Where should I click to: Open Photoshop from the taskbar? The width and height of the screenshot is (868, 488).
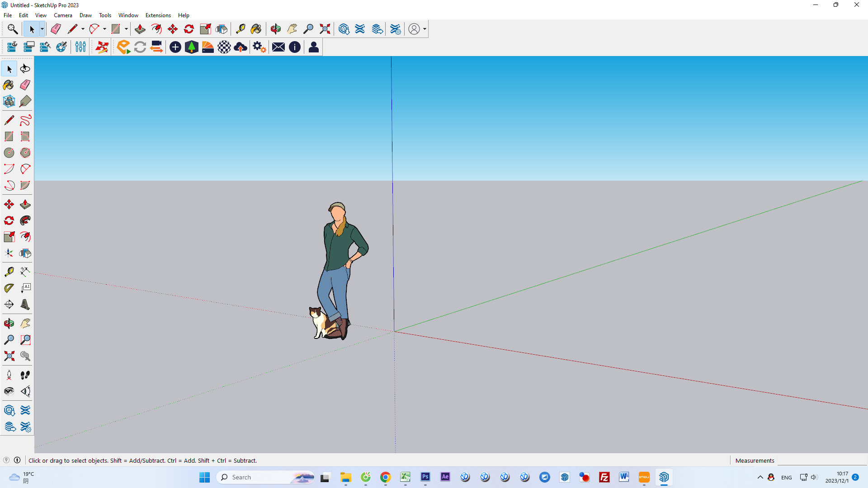pyautogui.click(x=425, y=477)
